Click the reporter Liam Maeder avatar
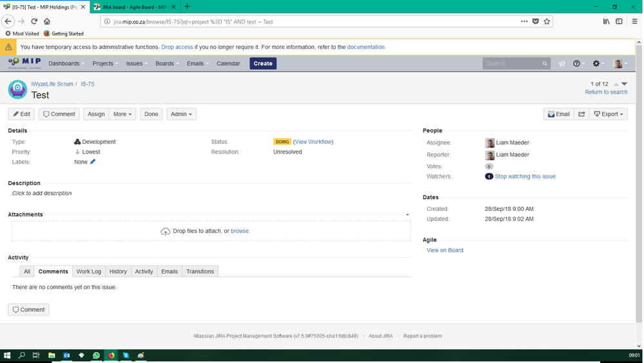 click(489, 155)
